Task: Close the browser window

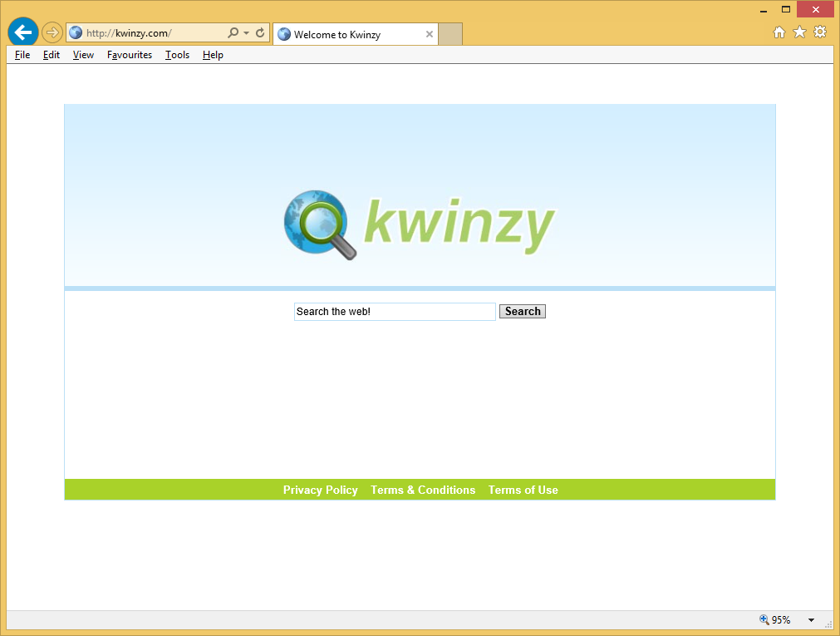Action: (x=815, y=9)
